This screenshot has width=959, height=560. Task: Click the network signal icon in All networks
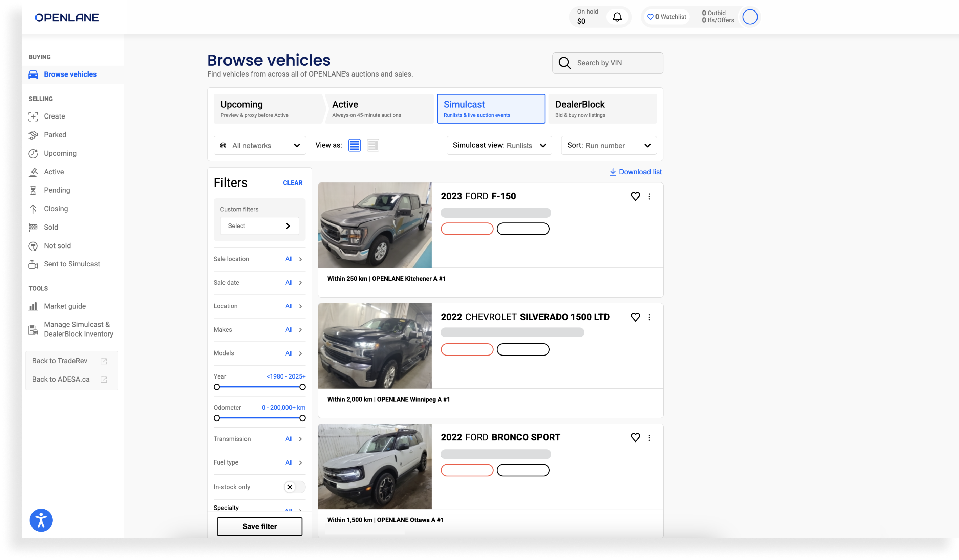point(223,146)
